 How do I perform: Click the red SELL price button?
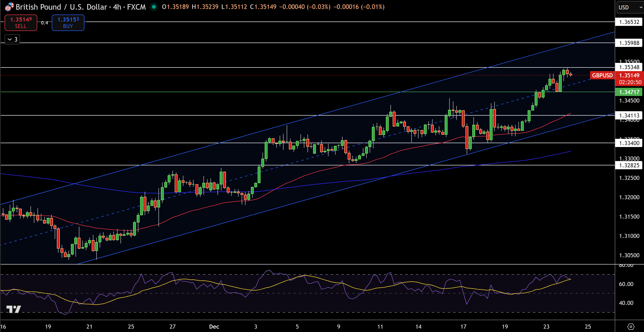click(21, 23)
